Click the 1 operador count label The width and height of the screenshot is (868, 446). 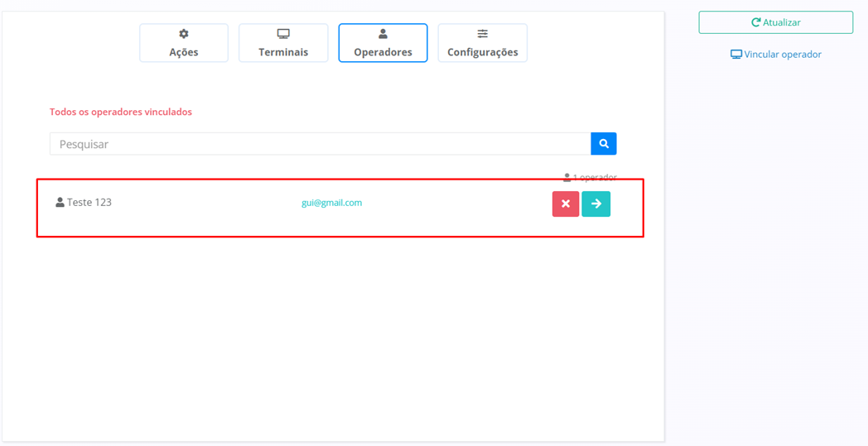click(594, 177)
